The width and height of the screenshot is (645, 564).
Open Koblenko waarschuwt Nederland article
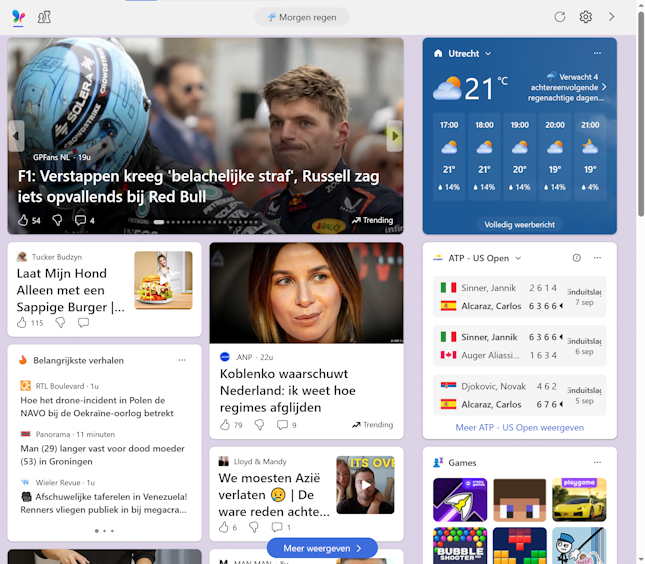coord(288,390)
